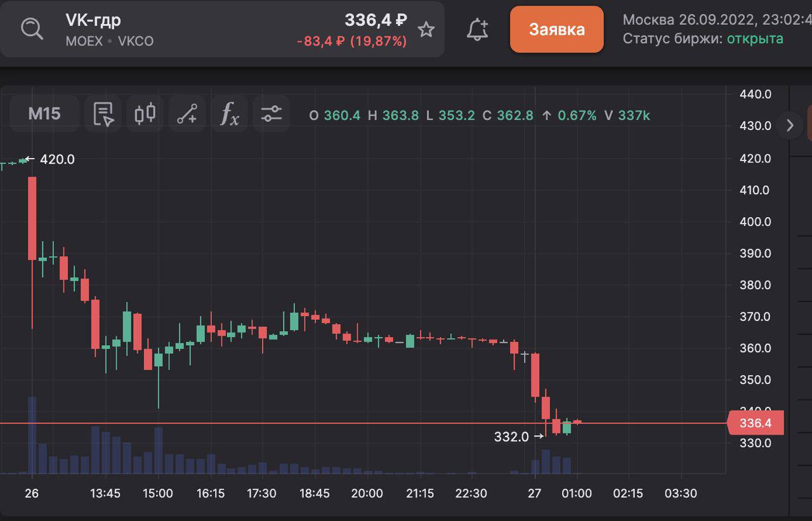
Task: Select the line drawing tool
Action: coord(187,114)
